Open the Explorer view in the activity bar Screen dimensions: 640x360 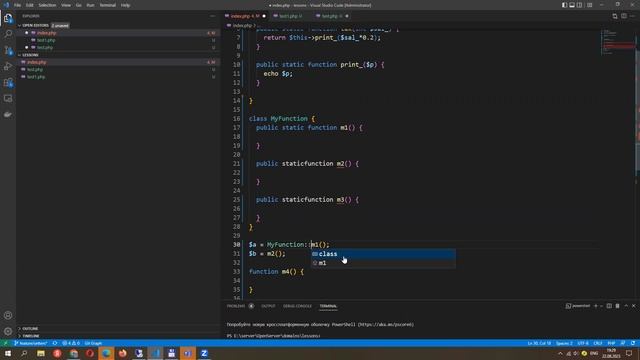(x=8, y=18)
